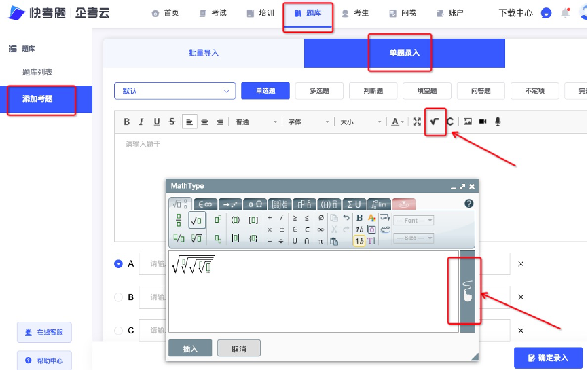Open MathType help question mark
Viewport: 588px width, 370px height.
click(x=468, y=204)
